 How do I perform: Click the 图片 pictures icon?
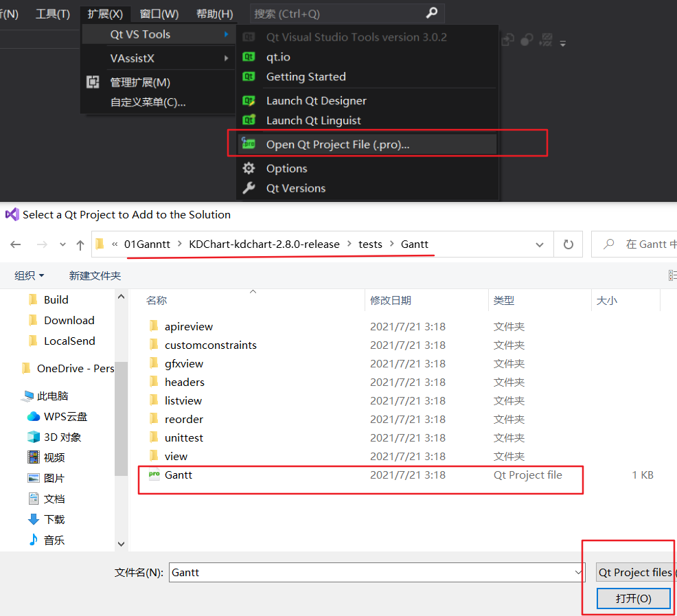[33, 478]
